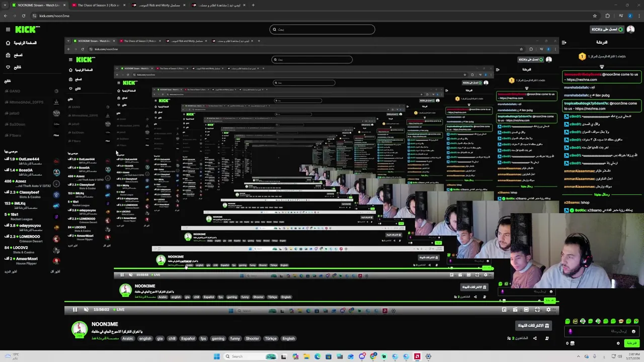644x362 pixels.
Task: Open the browser extensions puzzle icon
Action: click(607, 16)
